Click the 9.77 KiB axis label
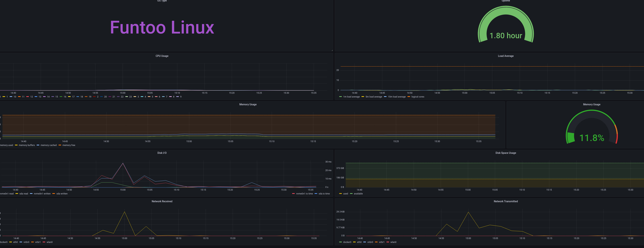This screenshot has height=248, width=644. tap(340, 227)
